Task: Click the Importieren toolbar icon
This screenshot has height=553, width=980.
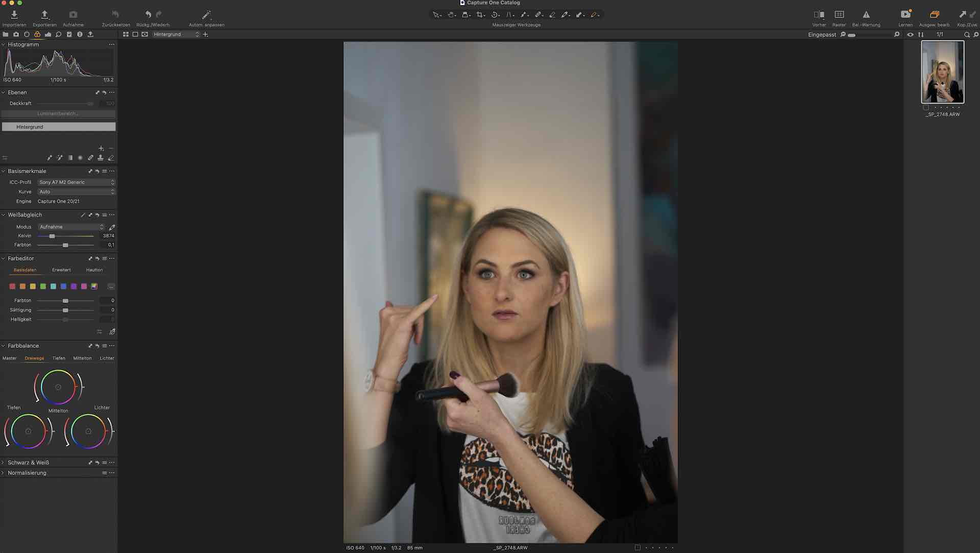Action: (14, 15)
